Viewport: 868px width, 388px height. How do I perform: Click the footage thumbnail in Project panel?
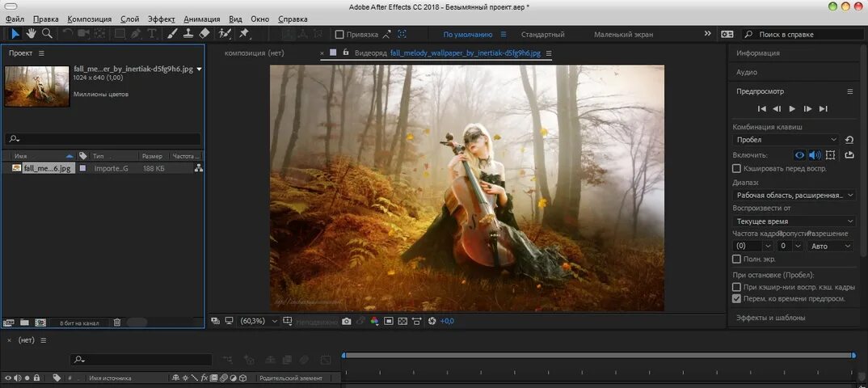[x=37, y=86]
